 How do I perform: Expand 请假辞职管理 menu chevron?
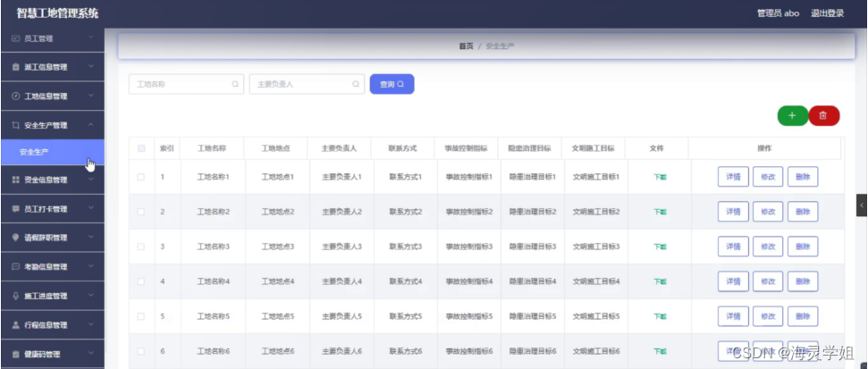click(x=91, y=238)
